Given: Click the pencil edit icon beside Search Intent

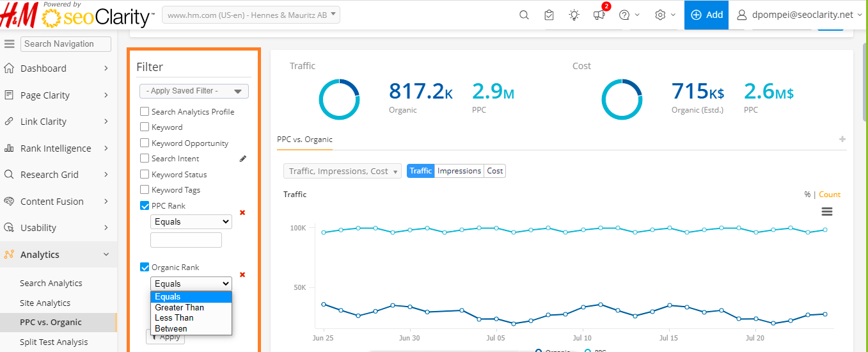Looking at the screenshot, I should click(x=243, y=159).
